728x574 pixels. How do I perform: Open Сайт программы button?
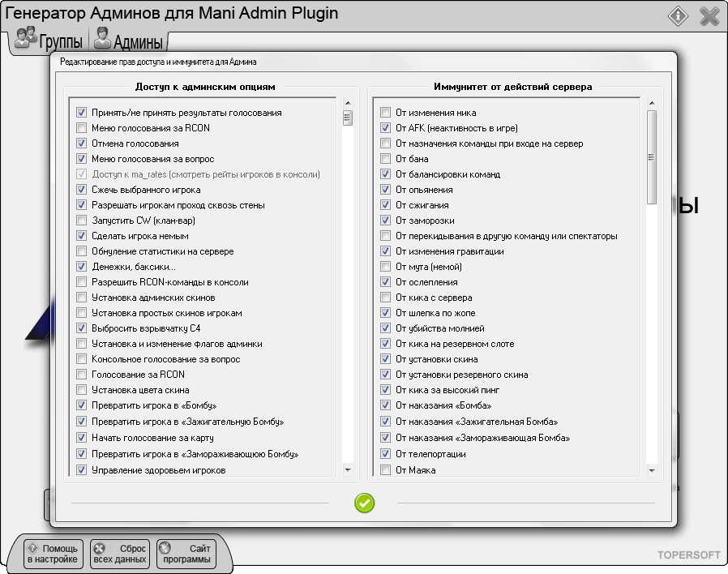click(x=186, y=554)
